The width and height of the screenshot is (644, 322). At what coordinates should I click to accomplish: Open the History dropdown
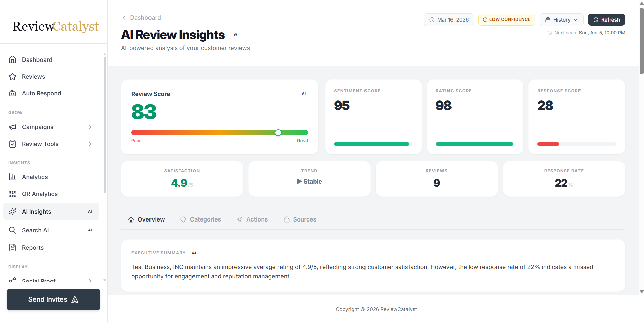pyautogui.click(x=561, y=19)
